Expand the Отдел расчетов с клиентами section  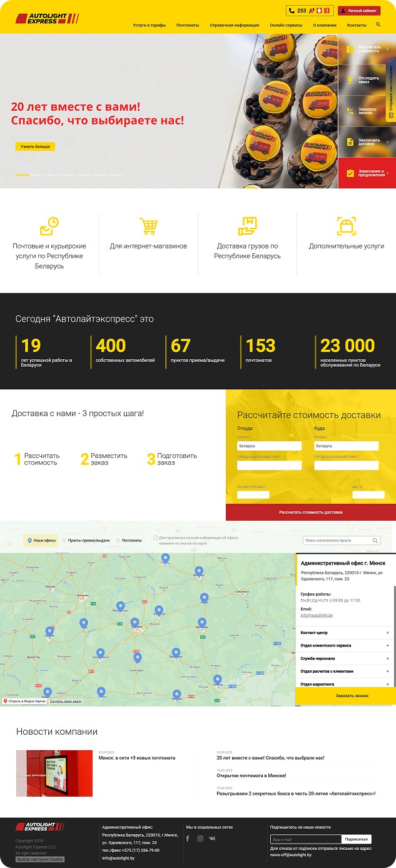345,671
